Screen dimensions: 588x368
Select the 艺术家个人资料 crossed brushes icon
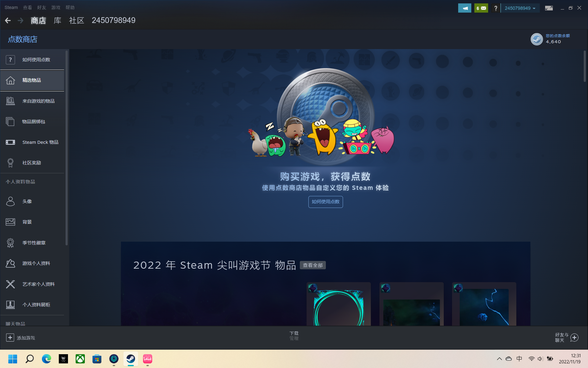[10, 284]
